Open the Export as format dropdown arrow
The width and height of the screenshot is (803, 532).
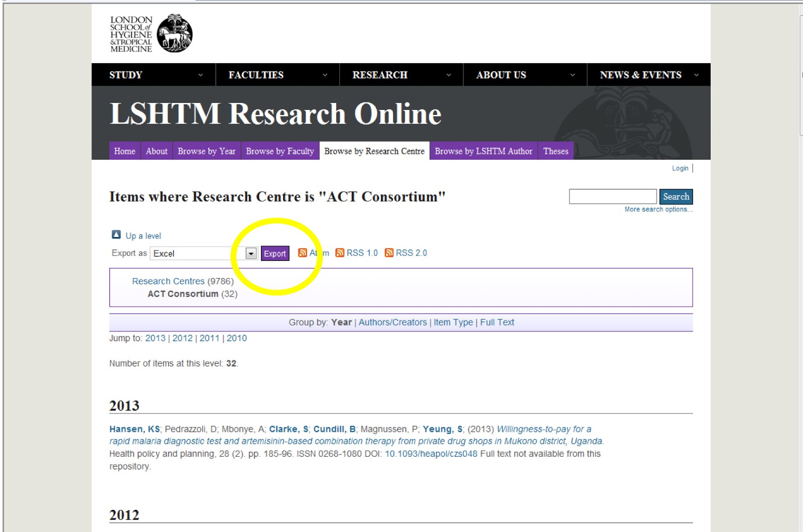point(251,253)
